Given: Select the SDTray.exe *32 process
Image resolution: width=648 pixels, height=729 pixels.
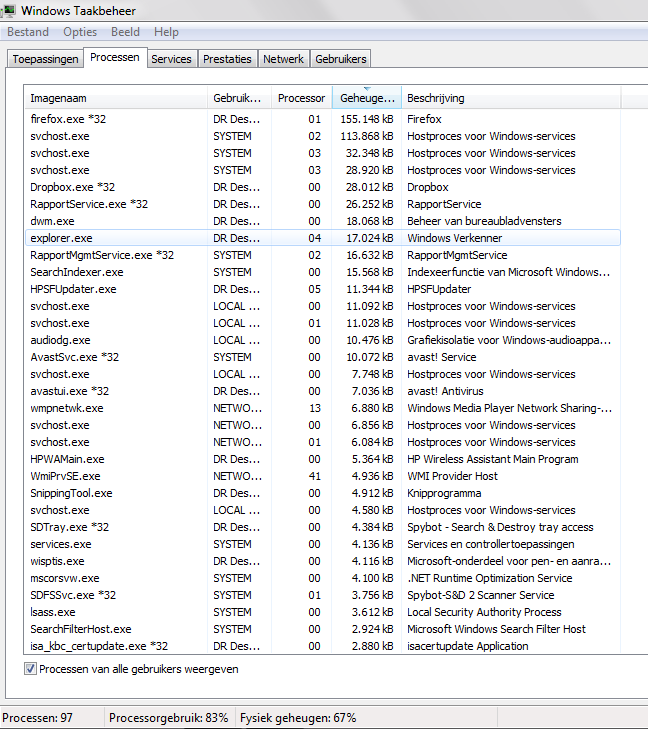Looking at the screenshot, I should [323, 527].
